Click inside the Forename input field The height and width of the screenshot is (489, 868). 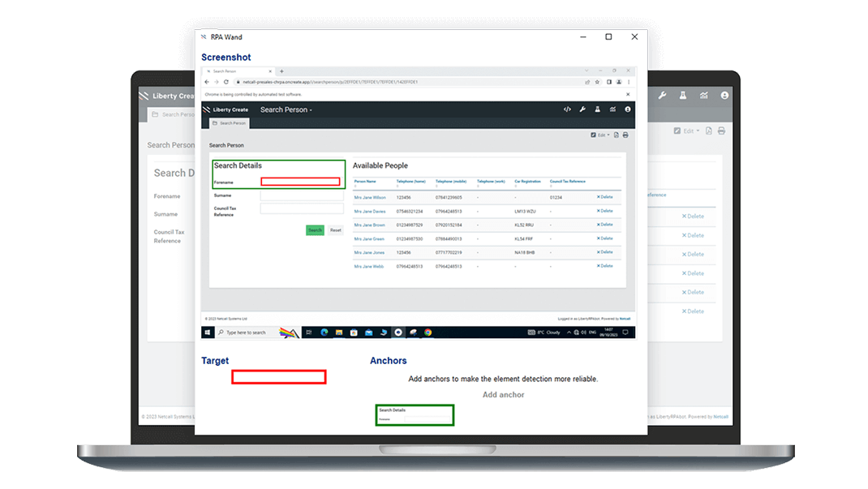tap(302, 180)
